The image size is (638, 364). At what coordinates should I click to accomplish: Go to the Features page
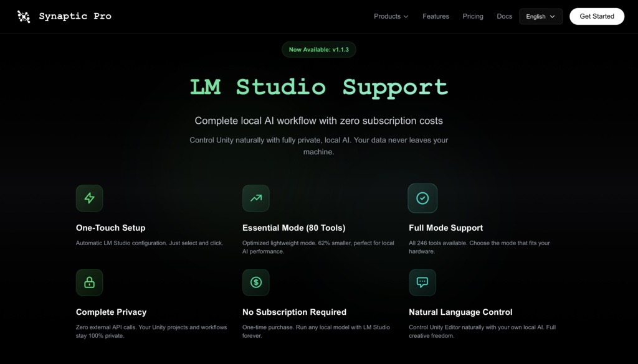click(x=436, y=16)
